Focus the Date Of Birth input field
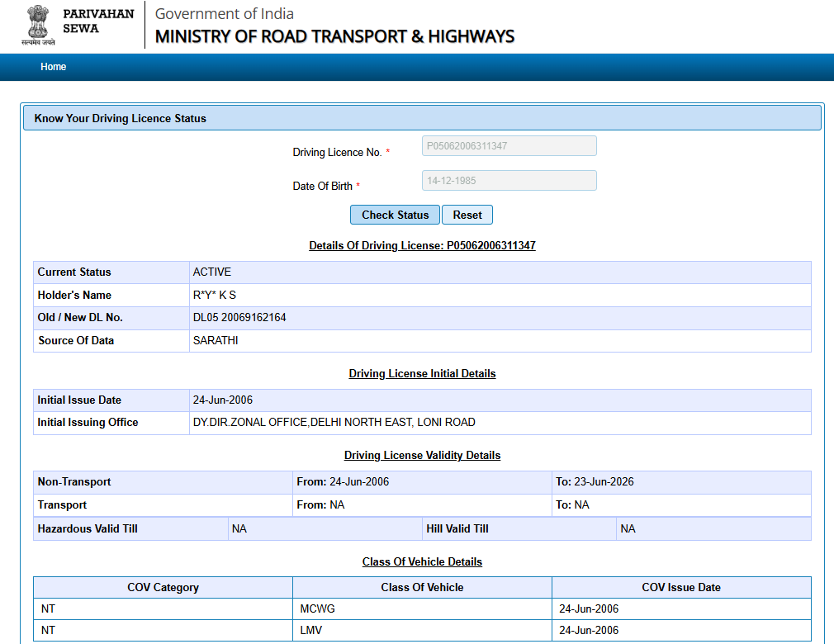Viewport: 834px width, 644px height. pos(509,181)
